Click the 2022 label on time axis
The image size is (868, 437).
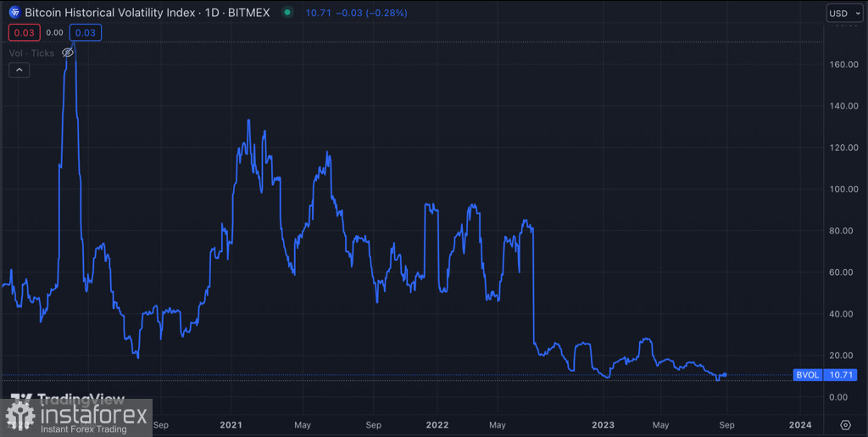tap(437, 425)
